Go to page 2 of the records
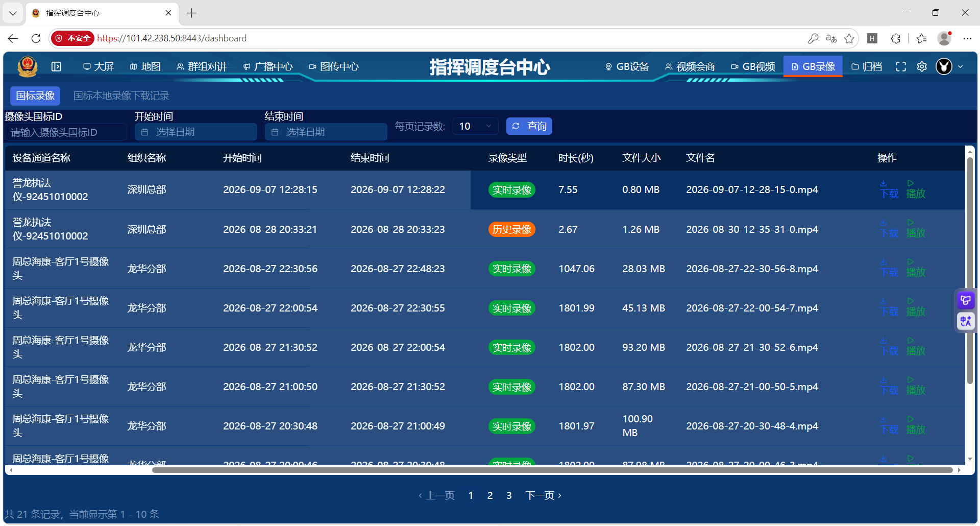Viewport: 980px width, 526px height. click(x=490, y=495)
